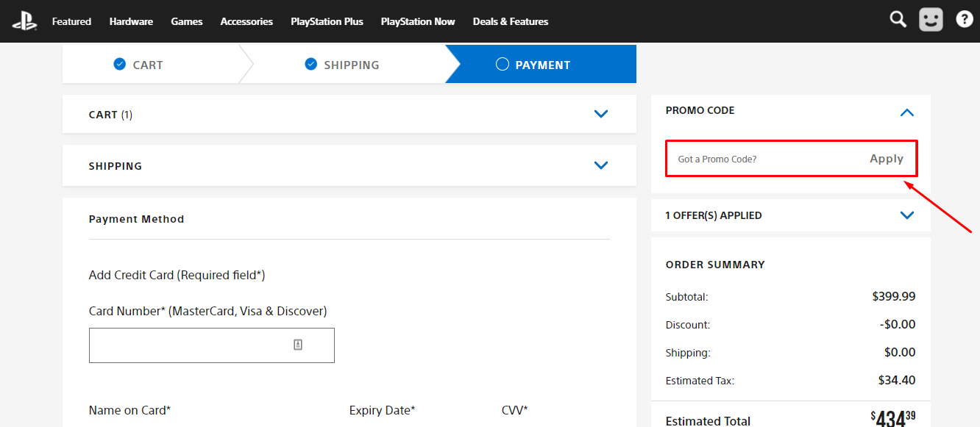Click the CVV label
Screen dimensions: 980x427
(514, 410)
